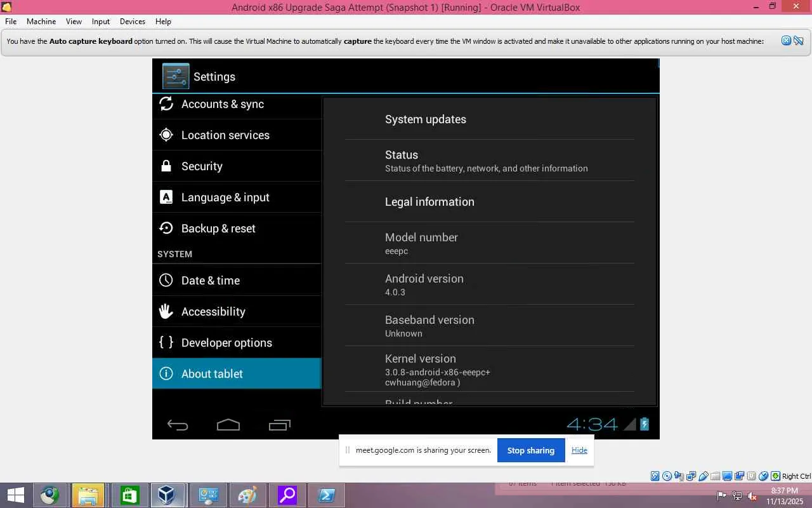
Task: Click the Hide link on sharing bar
Action: tap(579, 450)
